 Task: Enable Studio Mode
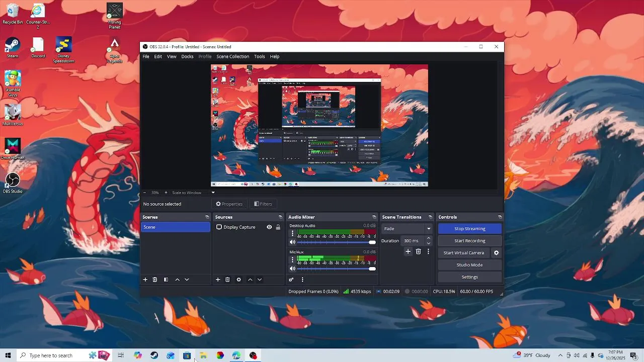470,265
